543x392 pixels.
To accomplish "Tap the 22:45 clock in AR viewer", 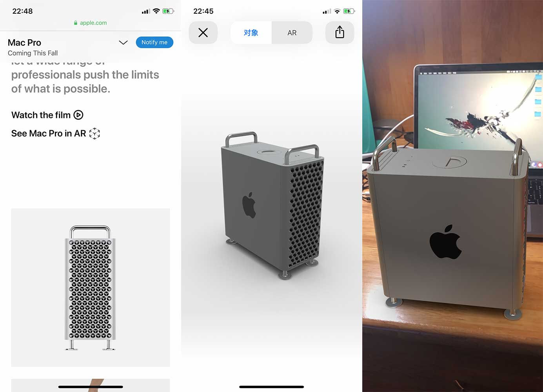I will pyautogui.click(x=203, y=11).
